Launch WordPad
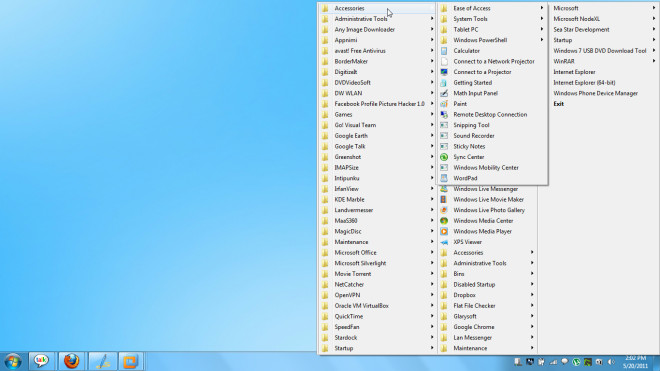660x371 pixels. click(465, 178)
